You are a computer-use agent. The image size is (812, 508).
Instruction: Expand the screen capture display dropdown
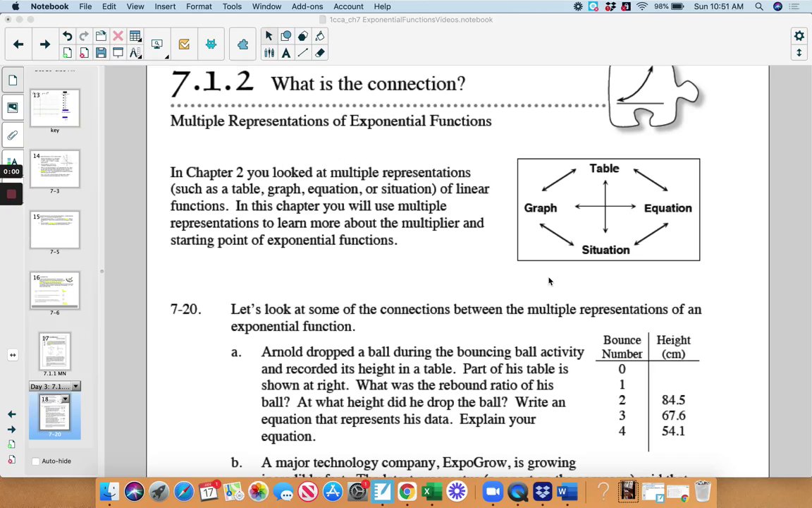point(167,57)
